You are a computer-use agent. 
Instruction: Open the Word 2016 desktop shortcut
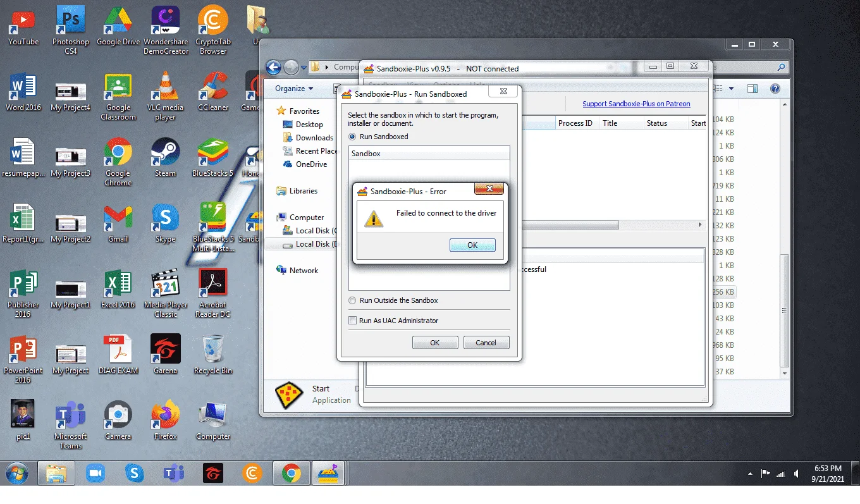click(x=23, y=92)
